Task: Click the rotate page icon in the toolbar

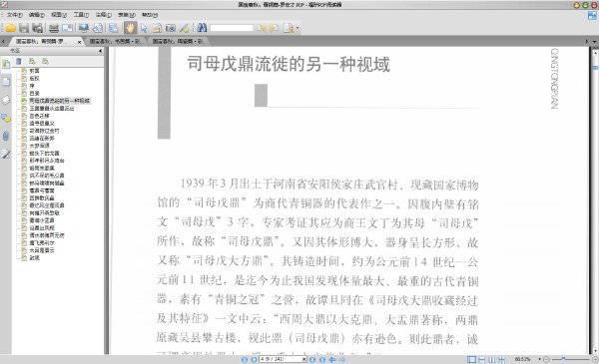Action: coord(98,28)
